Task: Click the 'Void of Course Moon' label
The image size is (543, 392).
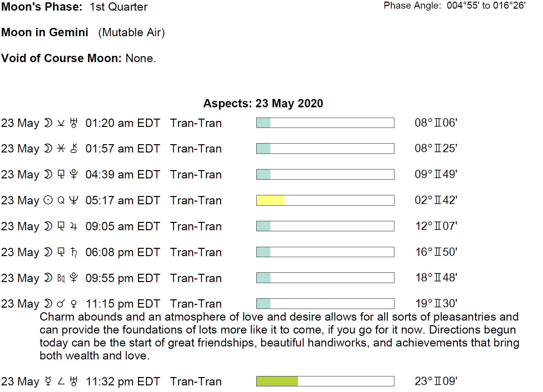Action: tap(62, 58)
